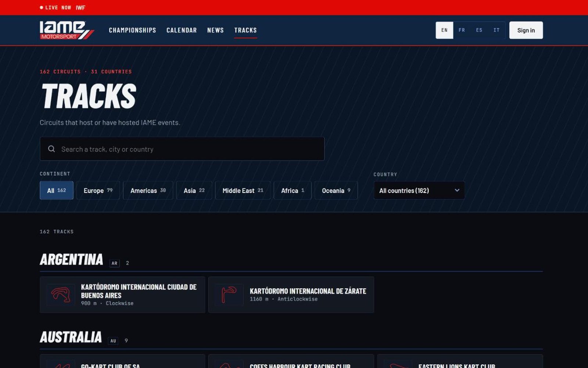Filter tracks by Africa
Screen dimensions: 588x368
(x=293, y=190)
